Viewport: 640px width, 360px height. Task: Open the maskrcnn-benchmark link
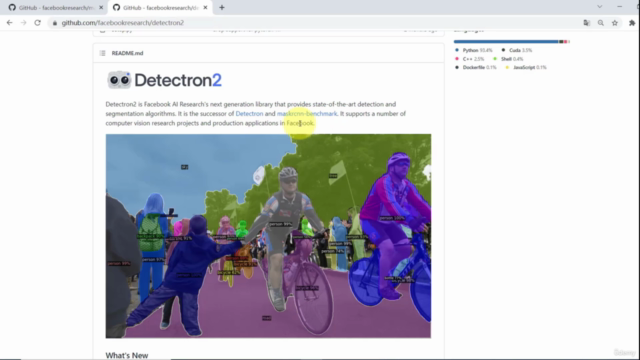pos(307,114)
